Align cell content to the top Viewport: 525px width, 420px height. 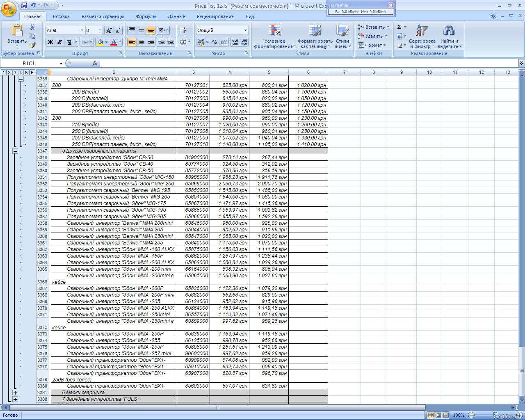tap(132, 30)
